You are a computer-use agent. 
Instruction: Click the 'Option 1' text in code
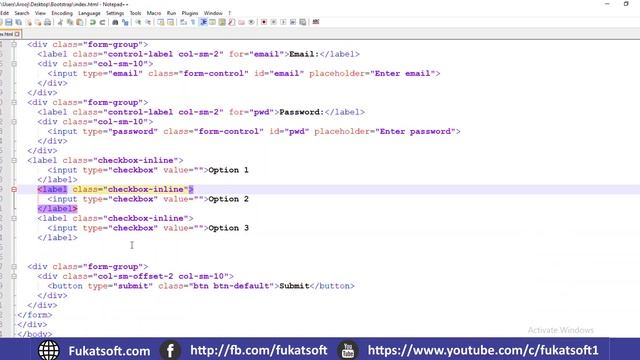click(x=229, y=170)
